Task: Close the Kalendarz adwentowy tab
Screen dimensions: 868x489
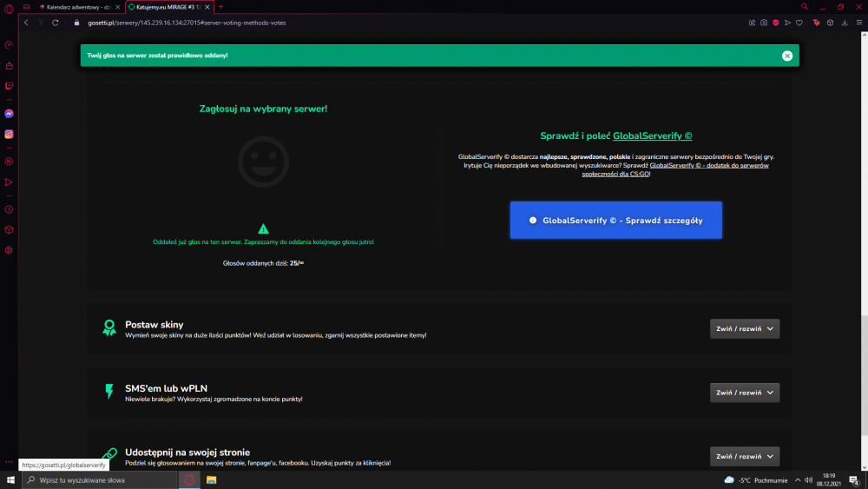Action: coord(117,7)
